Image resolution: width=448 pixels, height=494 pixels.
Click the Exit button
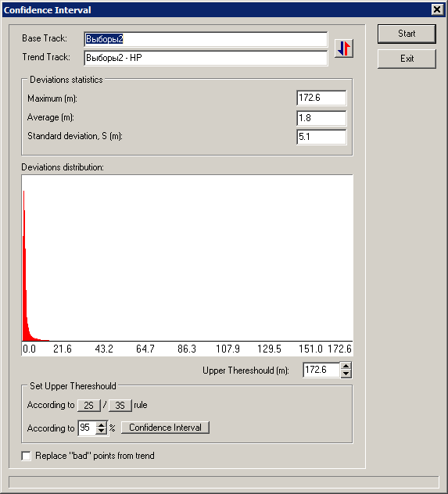tap(407, 59)
